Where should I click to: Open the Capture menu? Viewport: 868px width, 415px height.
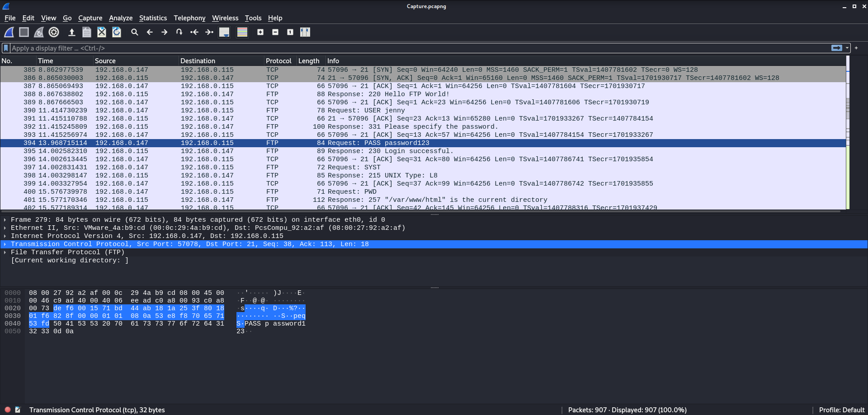coord(90,18)
